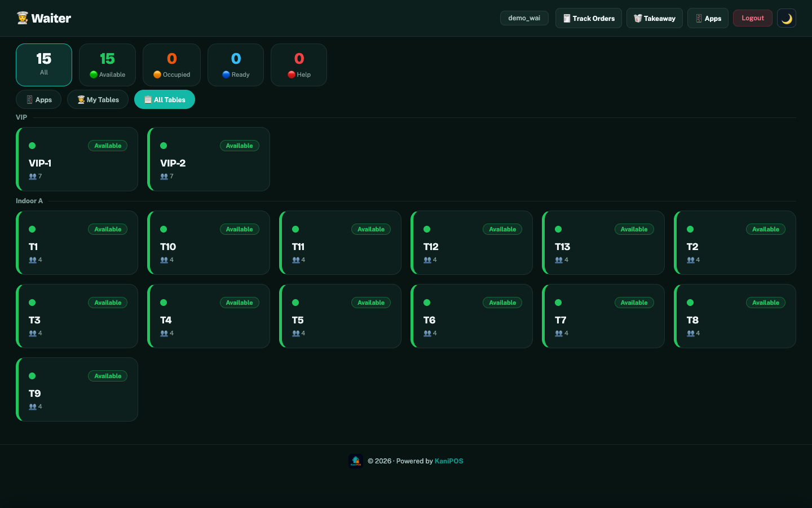Select the All Tables view
The width and height of the screenshot is (812, 508).
[165, 99]
